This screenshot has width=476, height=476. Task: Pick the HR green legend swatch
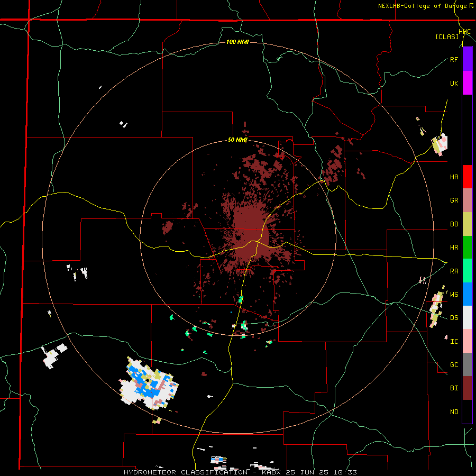point(467,248)
